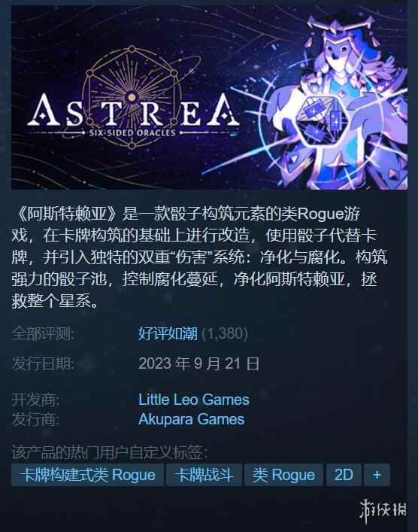The width and height of the screenshot is (418, 532).
Task: Click the 该产品的热门用户自定义标签 heading
Action: click(x=110, y=452)
